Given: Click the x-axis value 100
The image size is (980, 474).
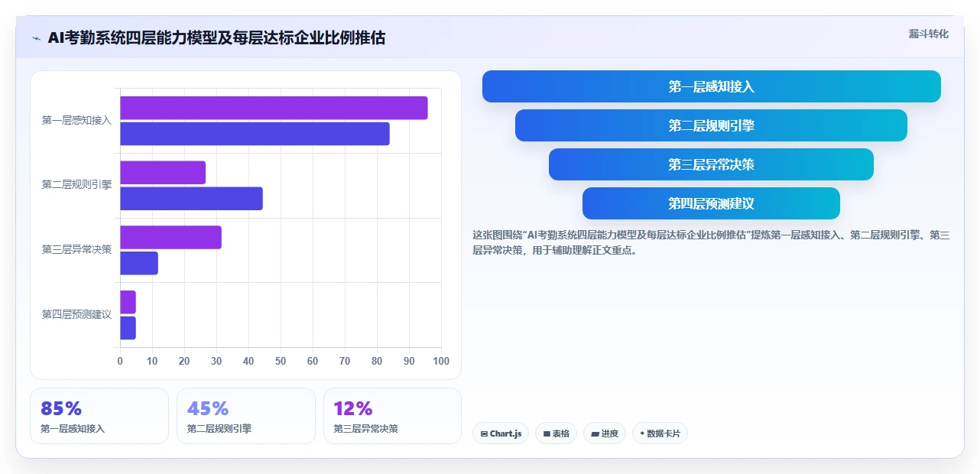Looking at the screenshot, I should click(x=441, y=361).
